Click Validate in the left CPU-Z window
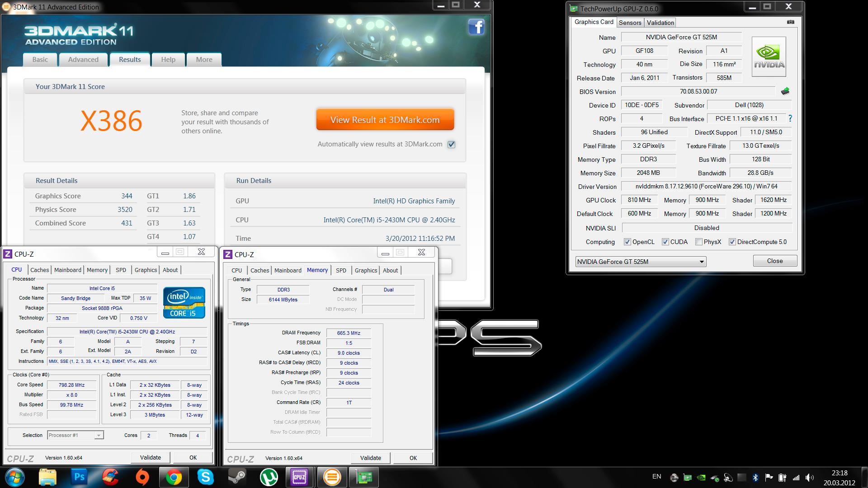The image size is (868, 488). (151, 457)
